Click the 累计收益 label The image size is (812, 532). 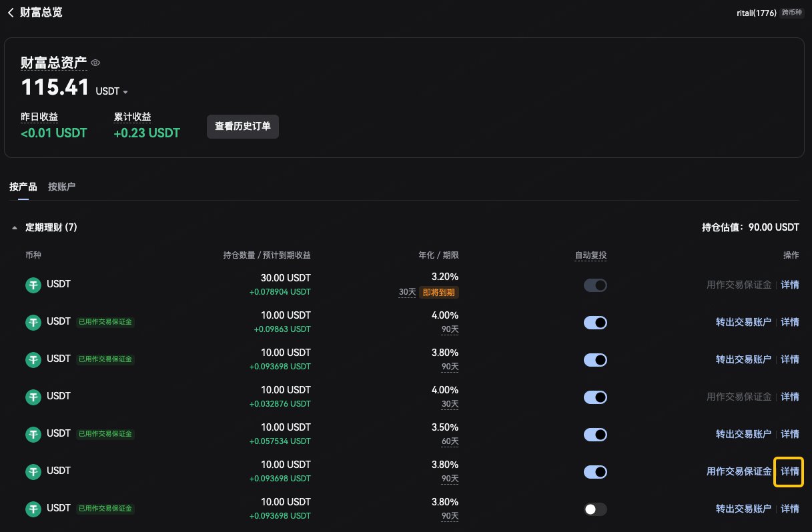pos(132,117)
